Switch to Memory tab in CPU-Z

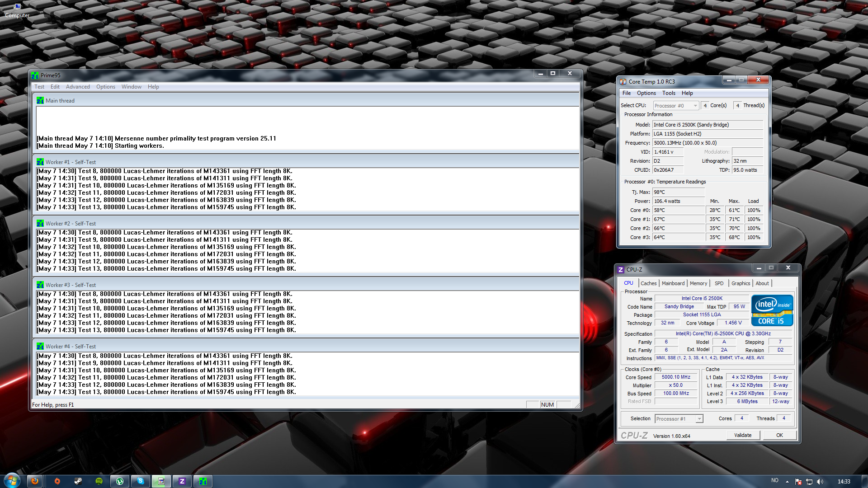click(698, 283)
